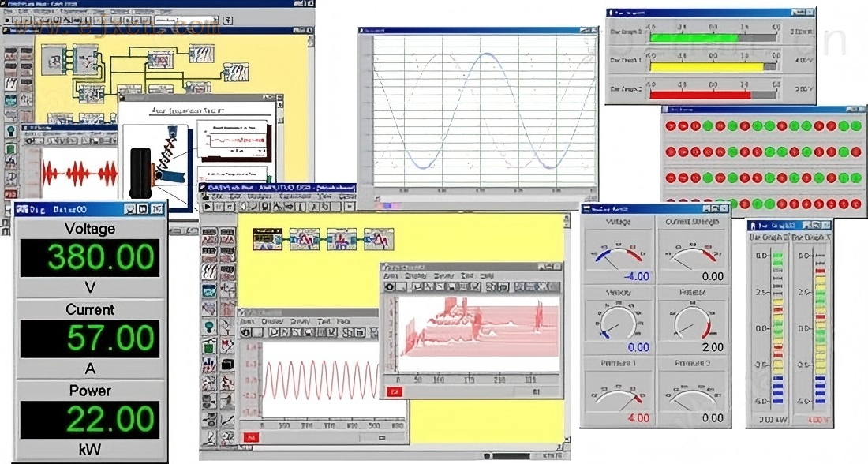Select the wavy-lines palette icon in the back worksheet window

click(x=10, y=84)
